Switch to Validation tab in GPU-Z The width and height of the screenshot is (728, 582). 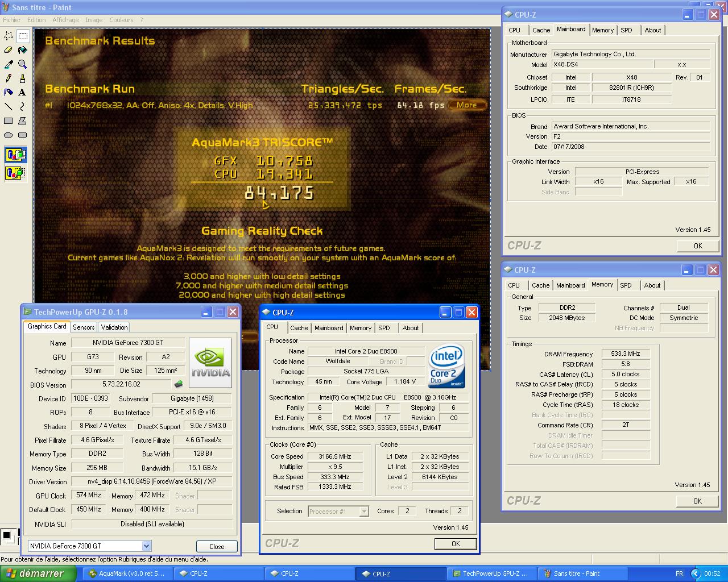(x=114, y=327)
